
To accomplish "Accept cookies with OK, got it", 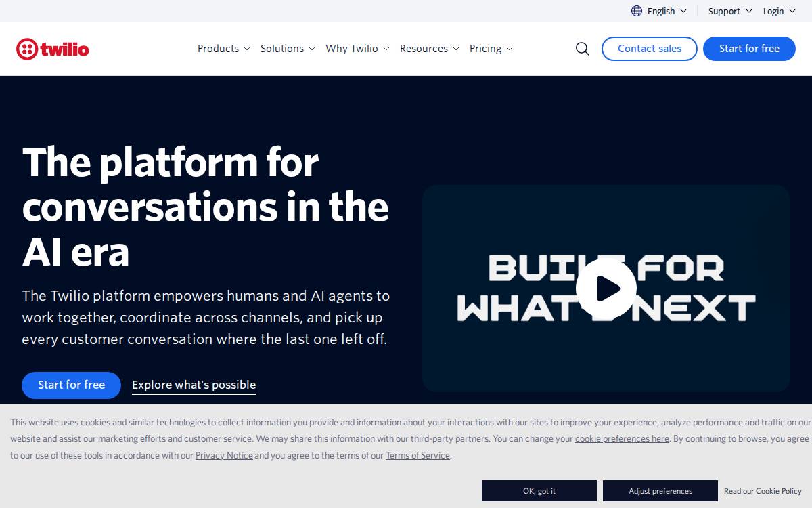I will point(539,491).
